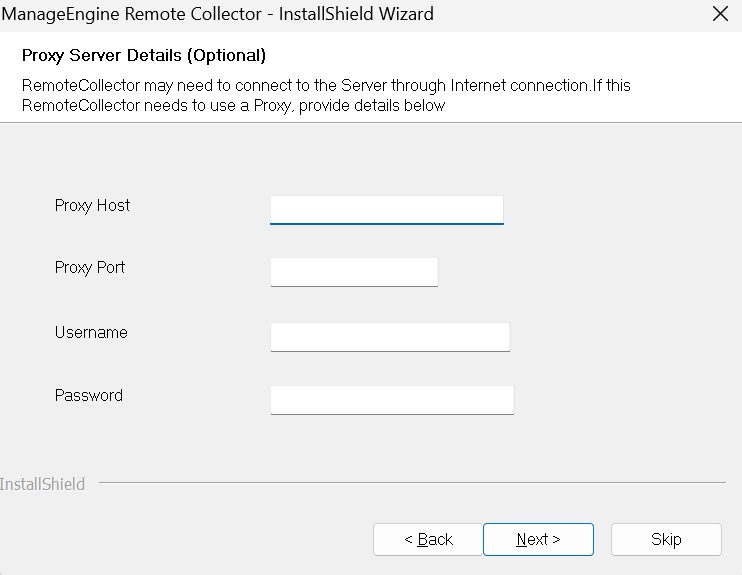Skip the proxy server configuration
Image resolution: width=742 pixels, height=575 pixels.
[666, 539]
